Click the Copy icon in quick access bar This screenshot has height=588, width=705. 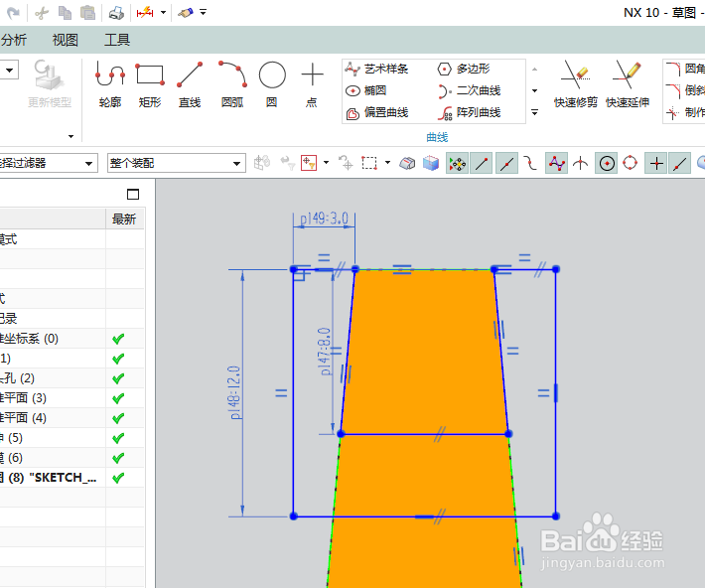[65, 13]
